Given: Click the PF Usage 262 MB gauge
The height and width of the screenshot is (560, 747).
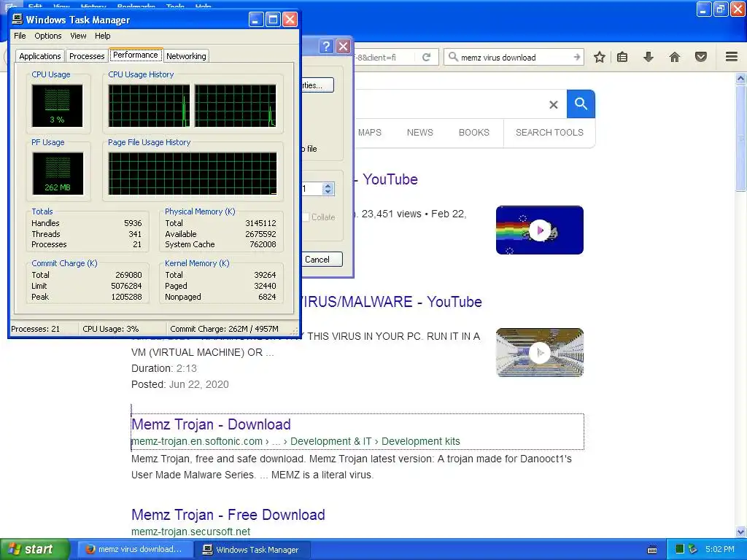Looking at the screenshot, I should pos(58,174).
